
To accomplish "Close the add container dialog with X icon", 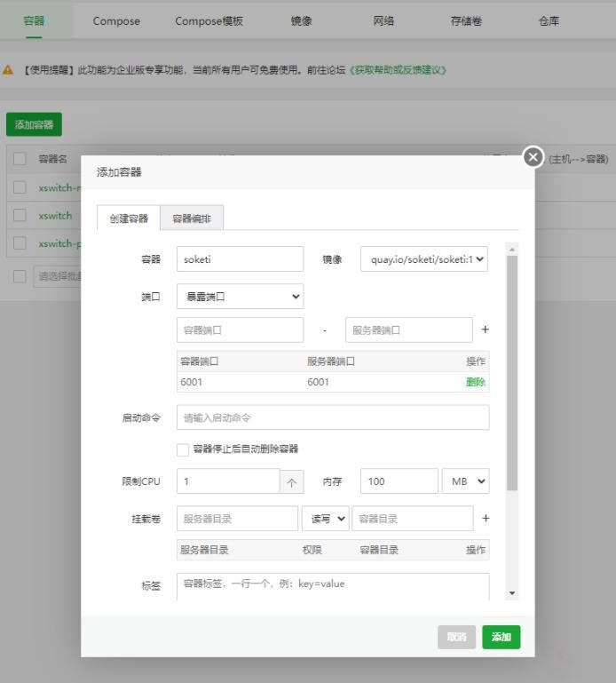I will pyautogui.click(x=533, y=157).
